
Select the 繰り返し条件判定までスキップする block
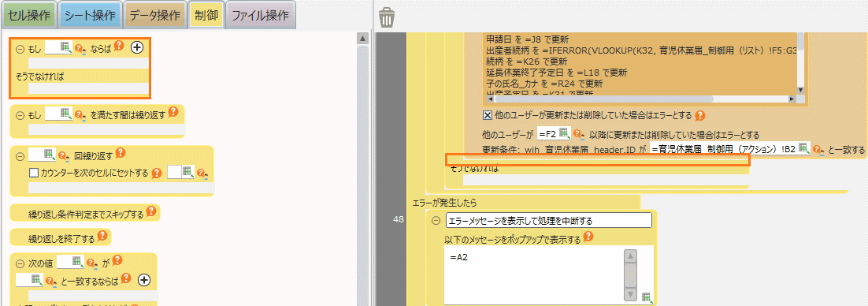pos(85,214)
